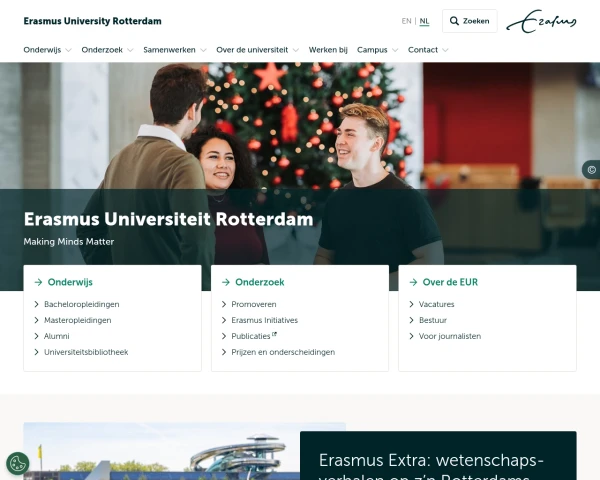Click the Erasmus signature logo
The height and width of the screenshot is (480, 600).
[x=541, y=21]
